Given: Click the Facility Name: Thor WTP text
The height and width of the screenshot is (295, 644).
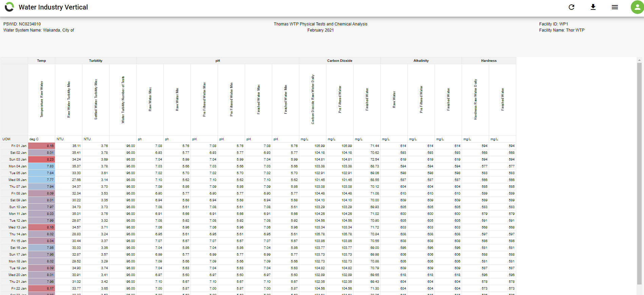Looking at the screenshot, I should pos(562,30).
